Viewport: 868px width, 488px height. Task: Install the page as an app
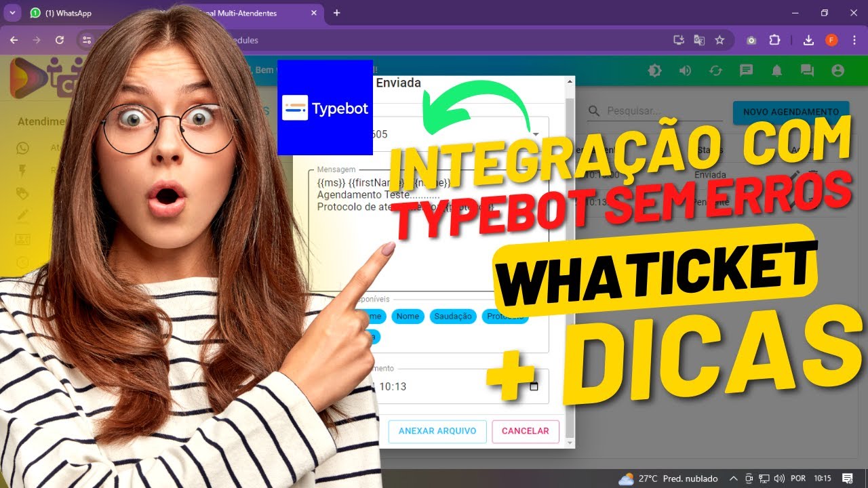pos(679,40)
